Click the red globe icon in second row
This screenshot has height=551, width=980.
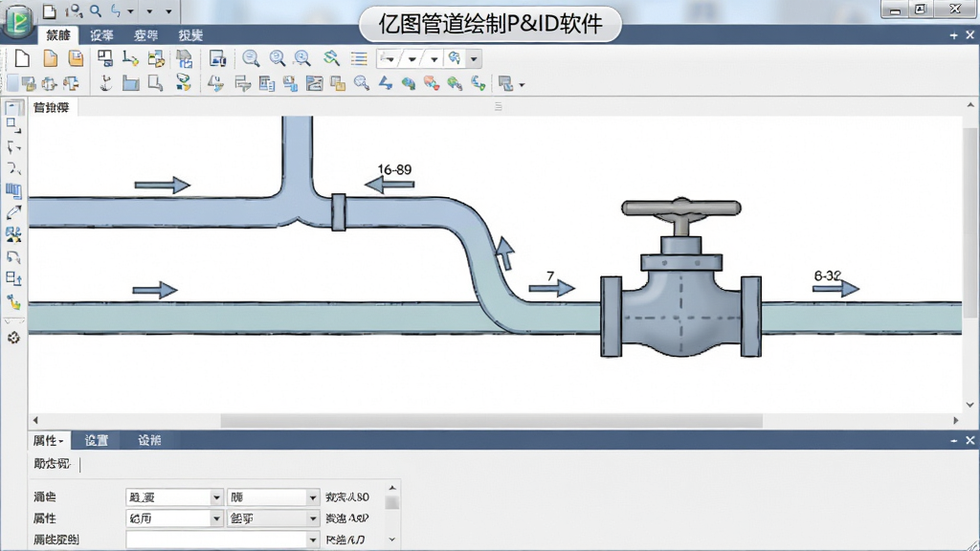pyautogui.click(x=432, y=83)
